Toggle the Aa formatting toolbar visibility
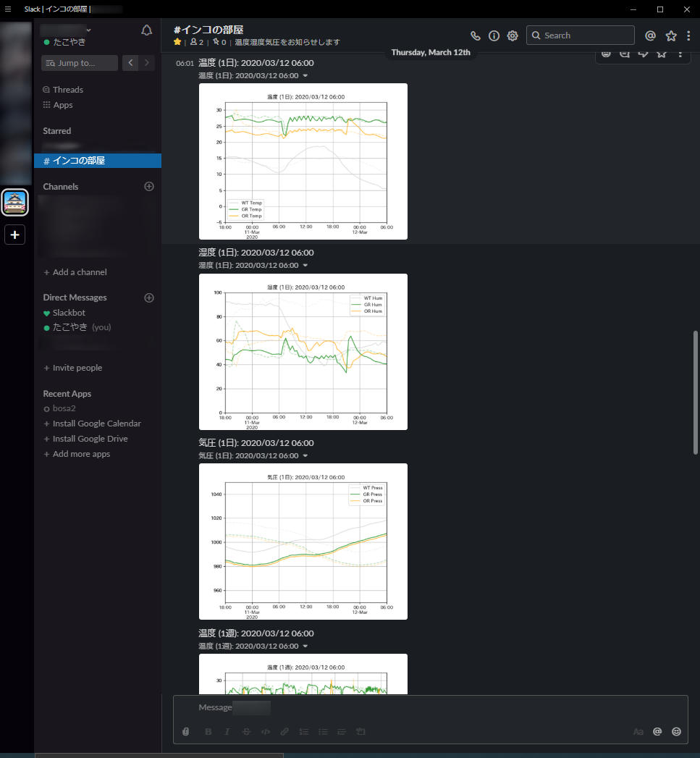 click(x=638, y=731)
